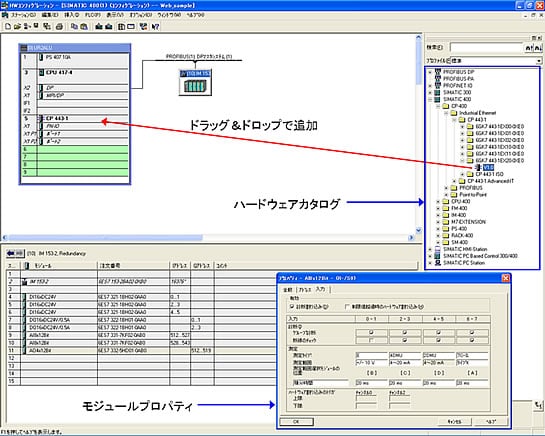Image resolution: width=545 pixels, height=436 pixels.
Task: Click the upper limit field for channel 0
Action: [366, 399]
